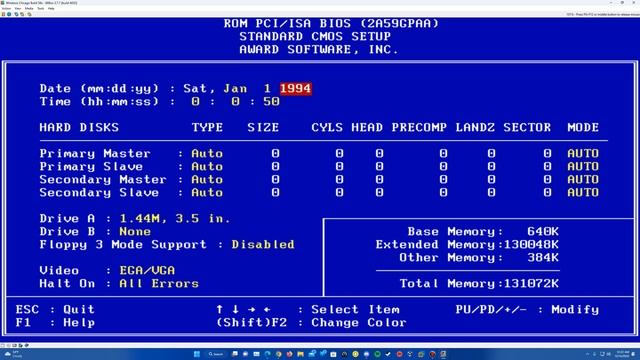Click the Primary Master SIZE value 0
640x360 pixels.
[x=276, y=153]
